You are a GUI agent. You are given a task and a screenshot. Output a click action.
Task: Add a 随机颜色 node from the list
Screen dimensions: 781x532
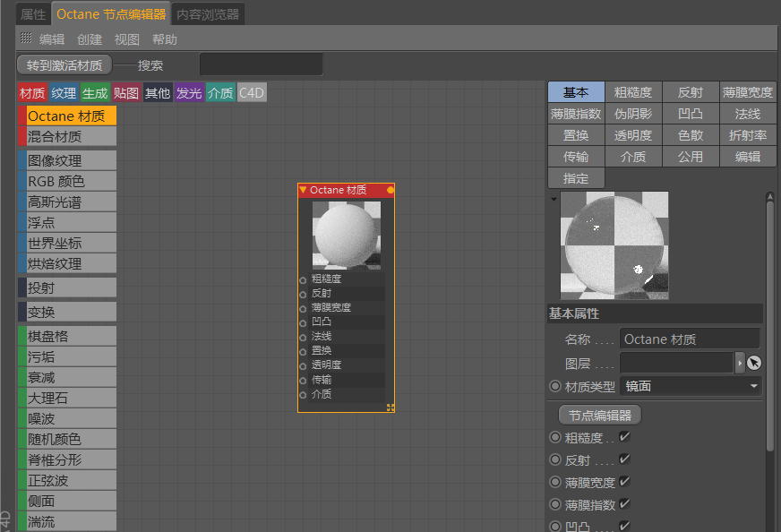coord(67,439)
